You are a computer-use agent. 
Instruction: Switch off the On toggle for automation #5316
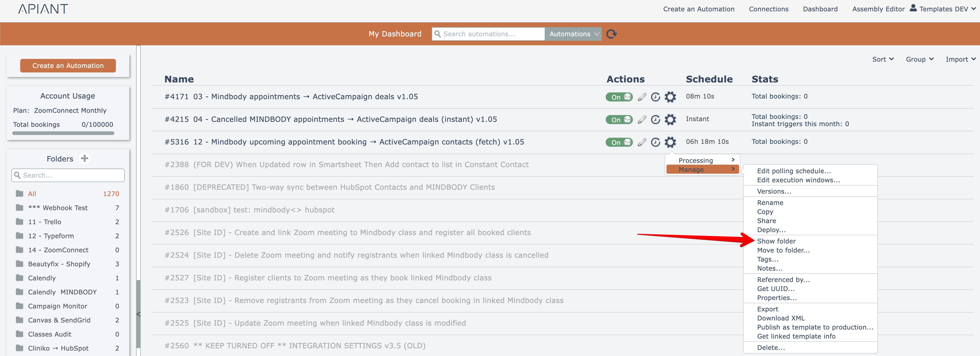coord(619,142)
